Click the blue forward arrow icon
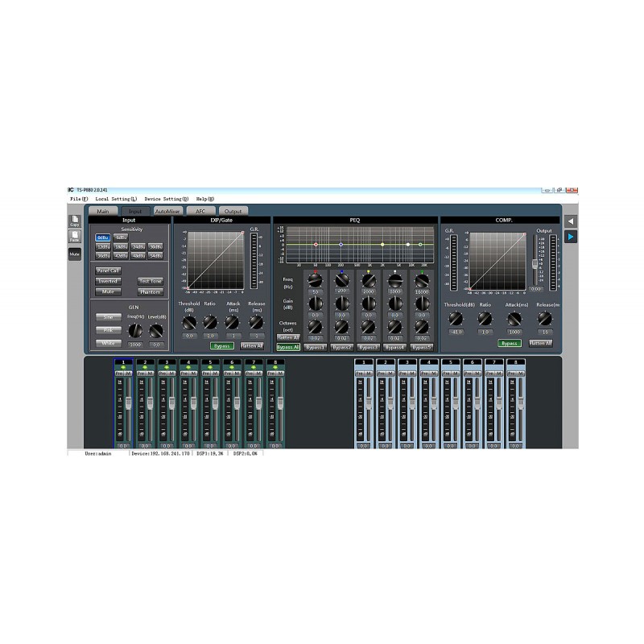644x644 pixels. click(x=571, y=237)
